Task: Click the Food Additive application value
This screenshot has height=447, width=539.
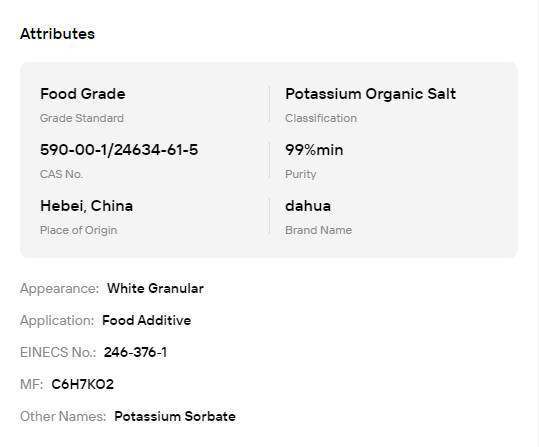Action: click(x=147, y=320)
